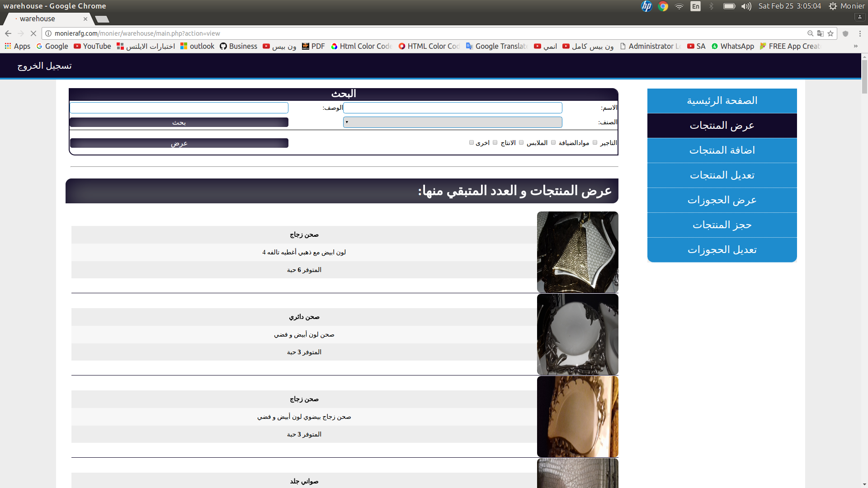
Task: Open the WhatsApp bookmark
Action: [x=732, y=46]
